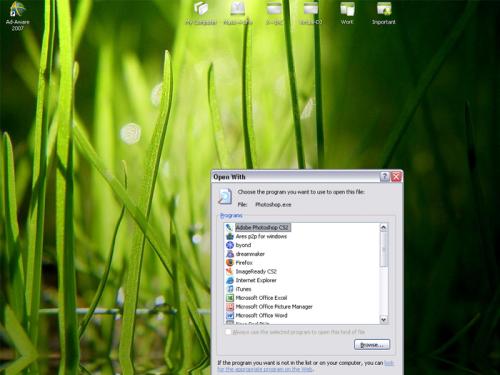The width and height of the screenshot is (500, 375).
Task: Pick the Firefox icon in Programs list
Action: pyautogui.click(x=230, y=263)
